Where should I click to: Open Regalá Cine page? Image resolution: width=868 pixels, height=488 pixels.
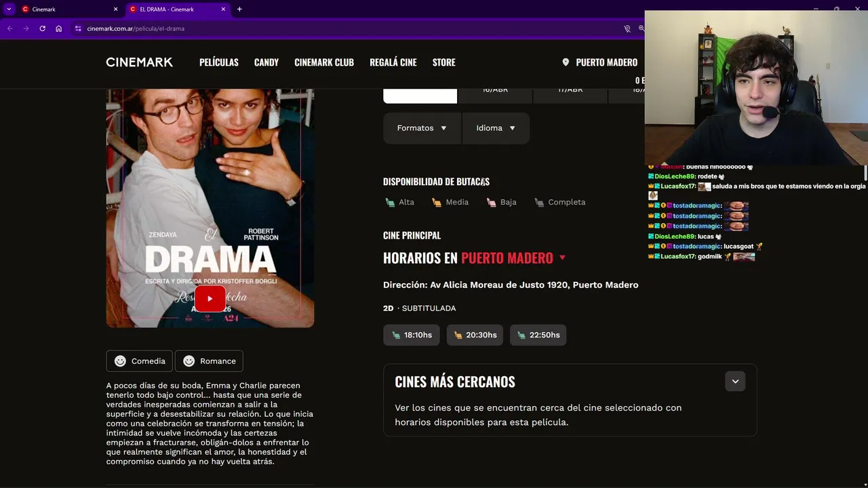[393, 62]
